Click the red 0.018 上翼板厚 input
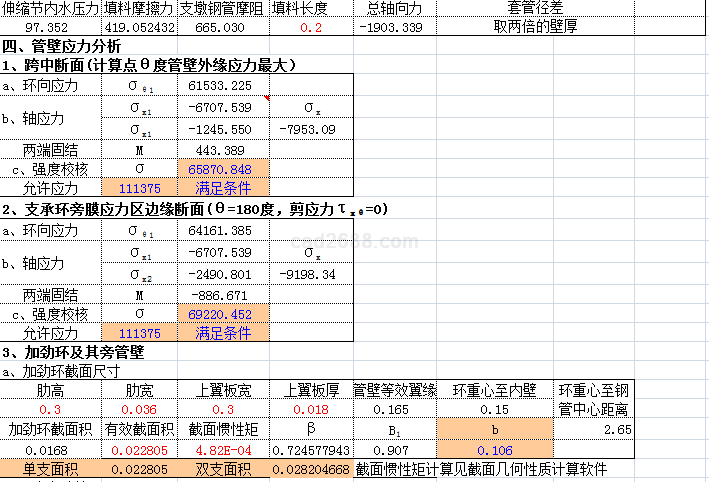Image resolution: width=709 pixels, height=482 pixels. point(311,409)
